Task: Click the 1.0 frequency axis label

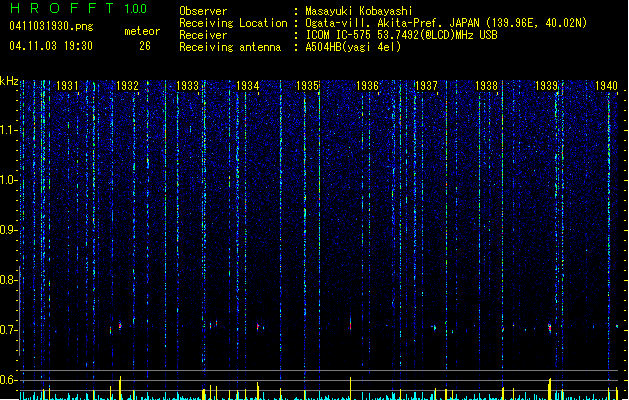Action: (8, 180)
